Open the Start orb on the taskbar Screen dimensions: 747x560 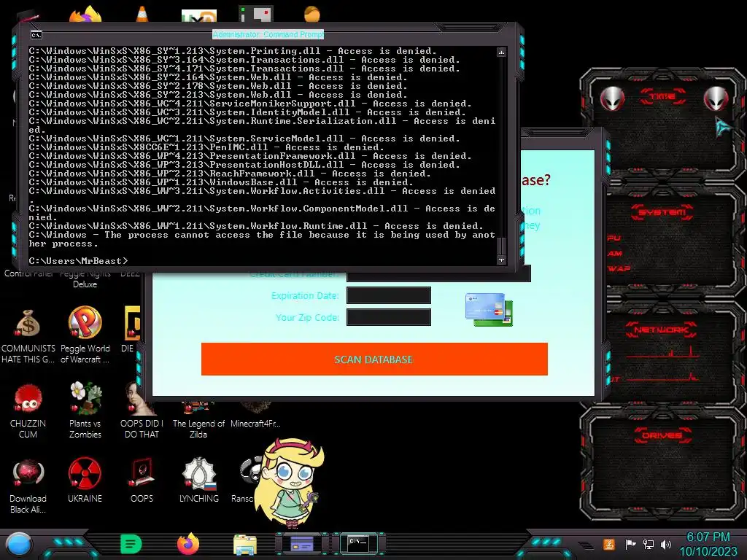point(18,544)
